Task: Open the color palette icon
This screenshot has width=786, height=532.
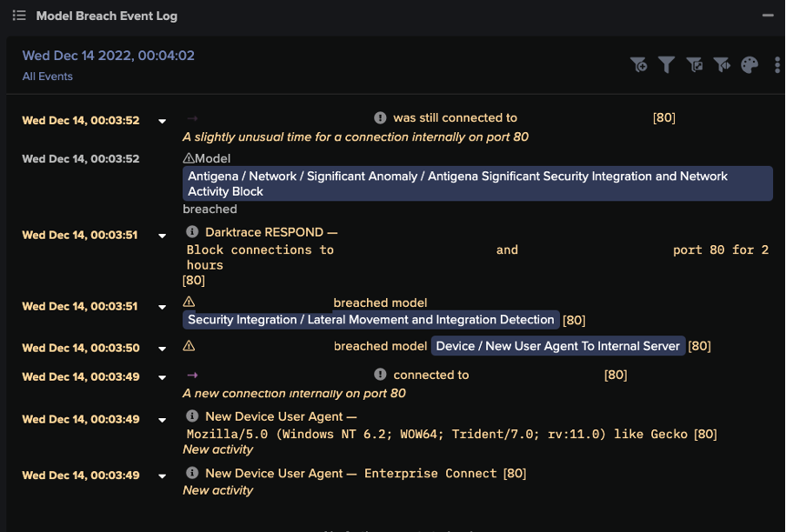Action: [x=749, y=64]
